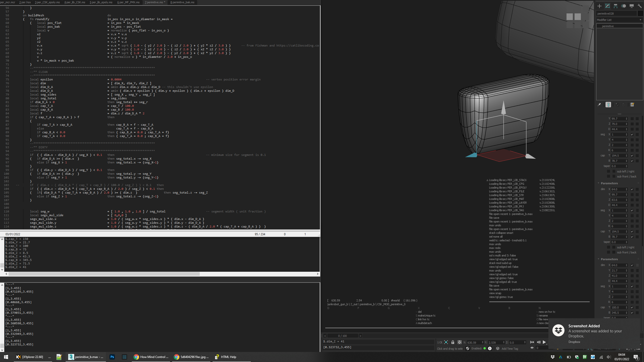This screenshot has width=644, height=362.
Task: Open the Hierarchy panel tab
Action: click(x=616, y=6)
